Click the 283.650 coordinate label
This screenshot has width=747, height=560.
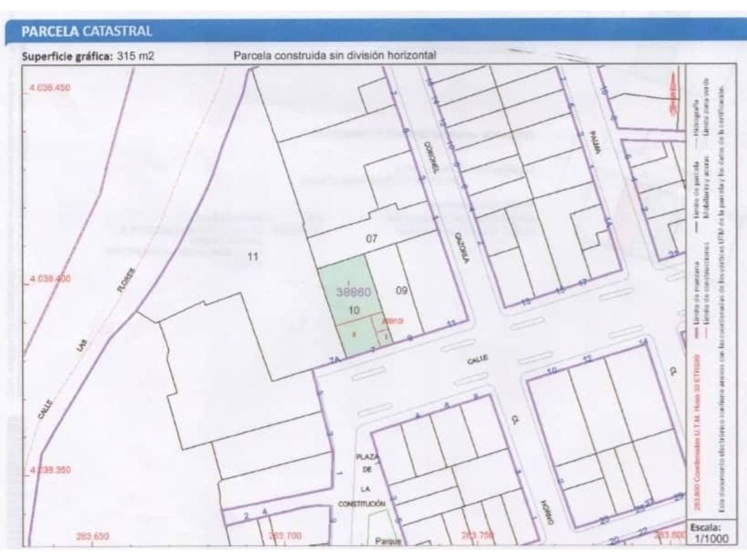point(92,535)
